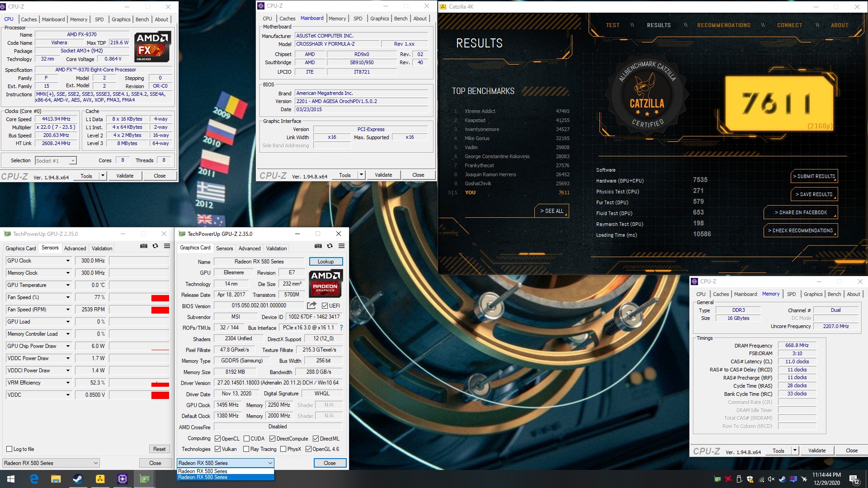This screenshot has height=488, width=868.
Task: Click BIOS export share icon in GPU-Z
Action: pyautogui.click(x=311, y=305)
